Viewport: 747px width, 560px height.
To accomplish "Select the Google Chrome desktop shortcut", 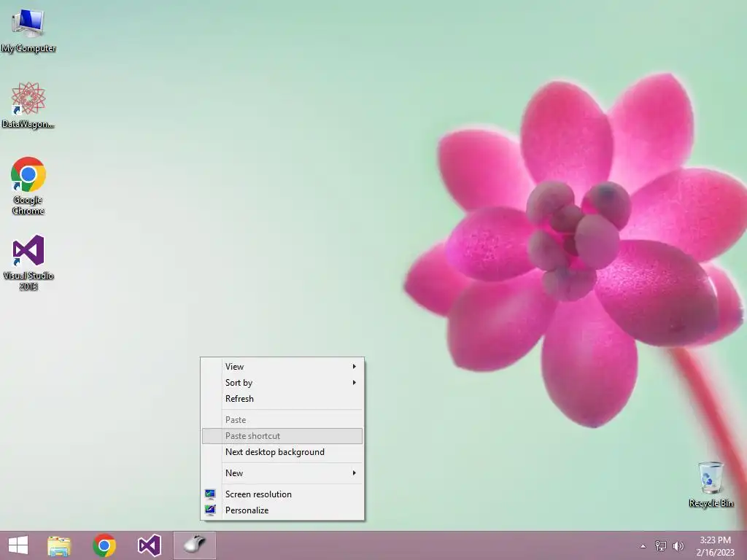I will coord(28,186).
